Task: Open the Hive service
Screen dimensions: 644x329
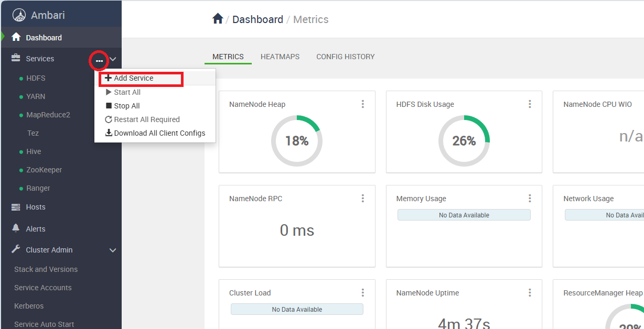Action: [34, 151]
